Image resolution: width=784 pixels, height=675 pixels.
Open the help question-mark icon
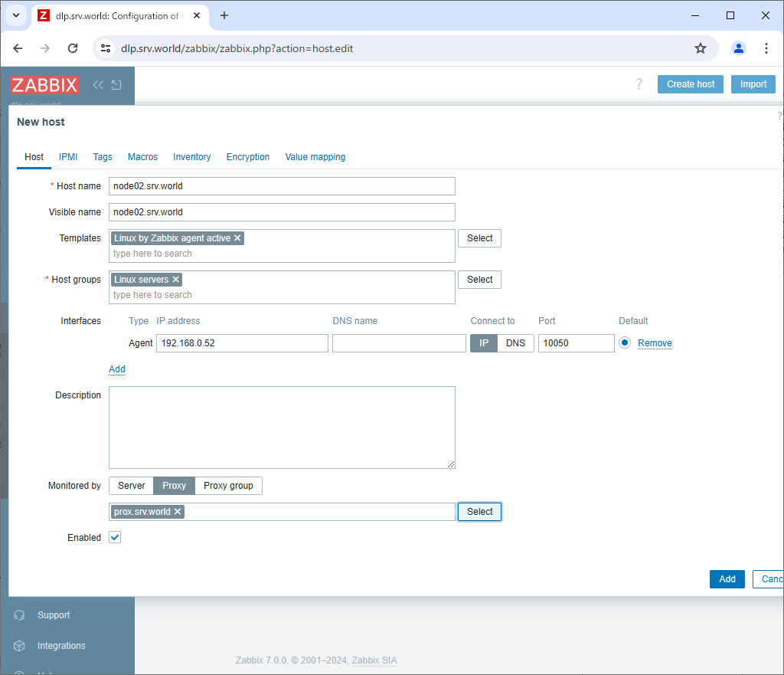639,84
